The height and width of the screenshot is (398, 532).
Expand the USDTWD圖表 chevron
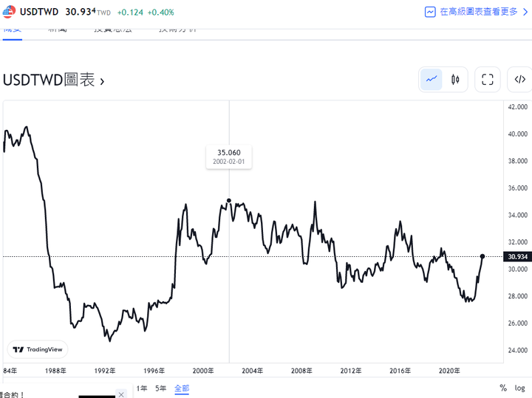click(x=102, y=81)
